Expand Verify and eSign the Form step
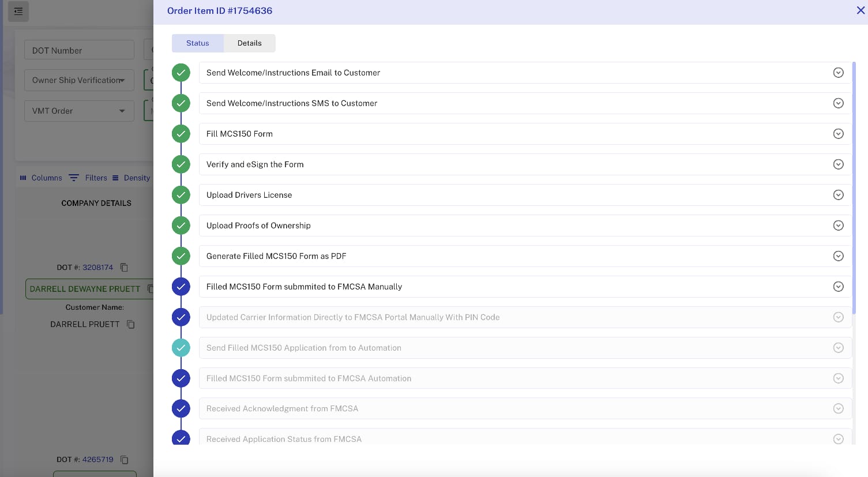 pos(838,164)
